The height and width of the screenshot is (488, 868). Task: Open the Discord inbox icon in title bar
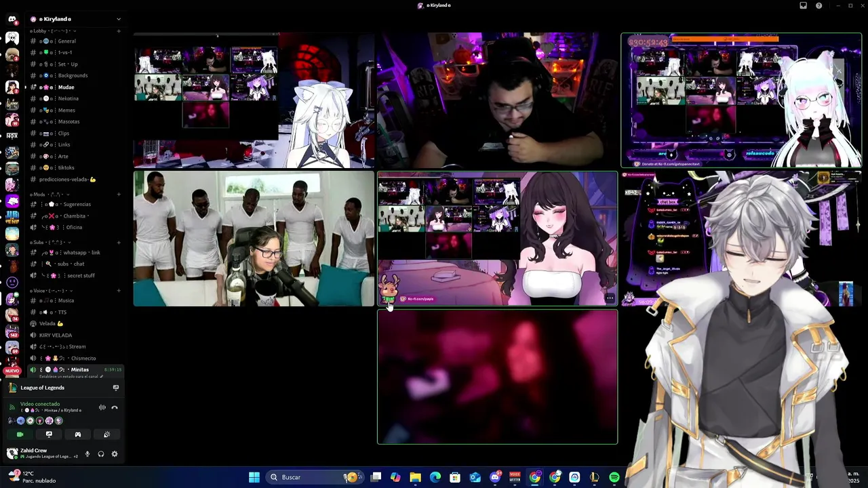coord(804,5)
